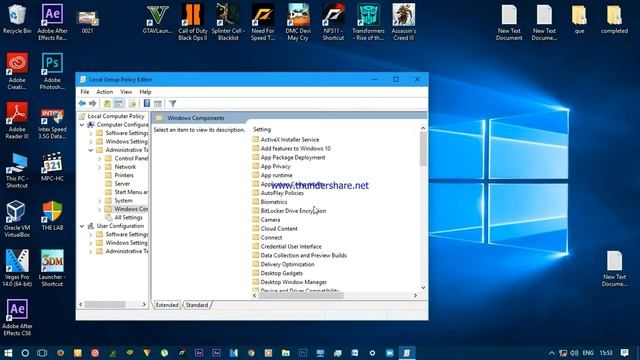Expand the Control Panel tree node

point(100,158)
